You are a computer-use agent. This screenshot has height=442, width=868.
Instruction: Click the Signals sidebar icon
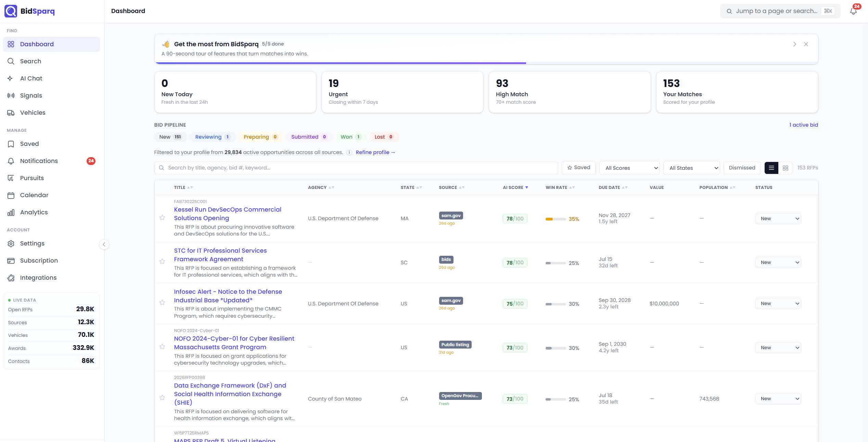point(11,96)
